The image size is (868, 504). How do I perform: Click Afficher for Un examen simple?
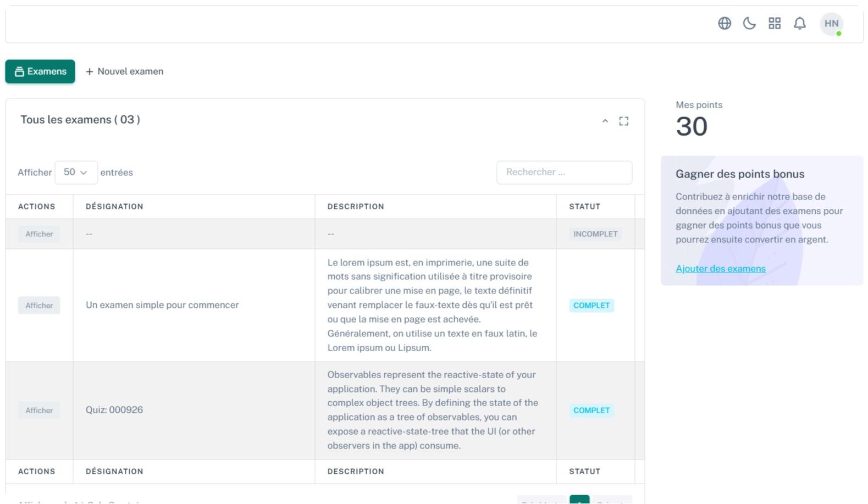click(39, 306)
